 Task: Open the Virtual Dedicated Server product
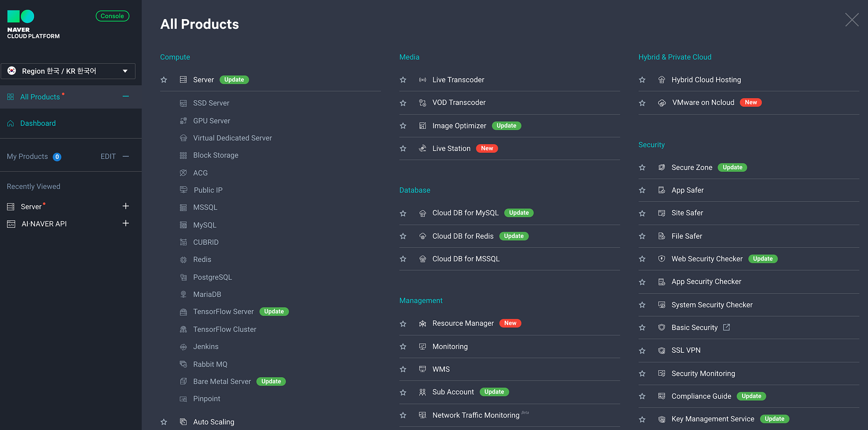pos(233,138)
